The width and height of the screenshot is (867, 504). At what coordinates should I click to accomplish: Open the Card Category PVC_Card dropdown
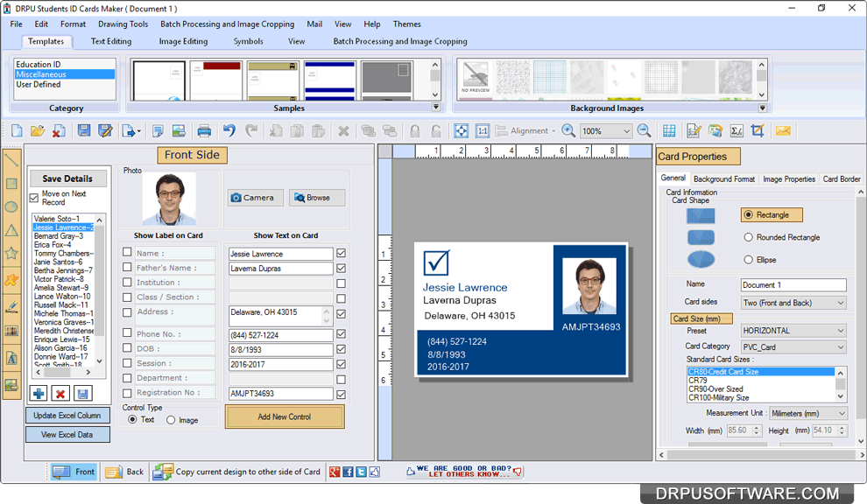point(793,347)
